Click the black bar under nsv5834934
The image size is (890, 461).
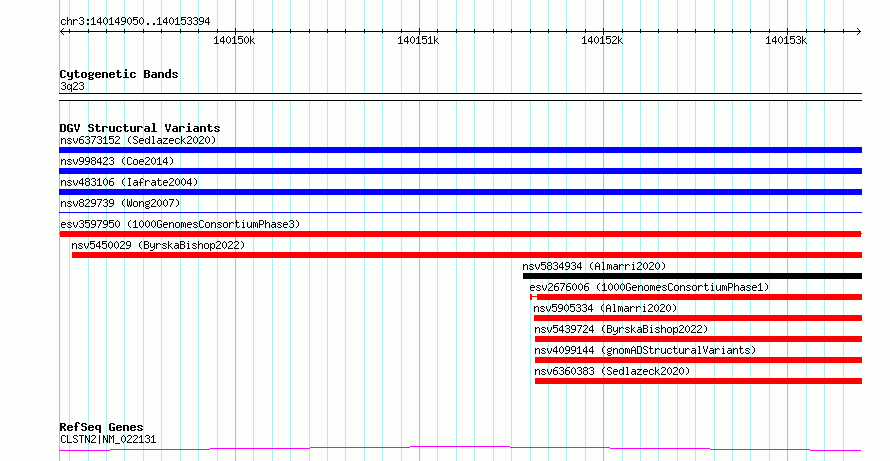point(692,276)
